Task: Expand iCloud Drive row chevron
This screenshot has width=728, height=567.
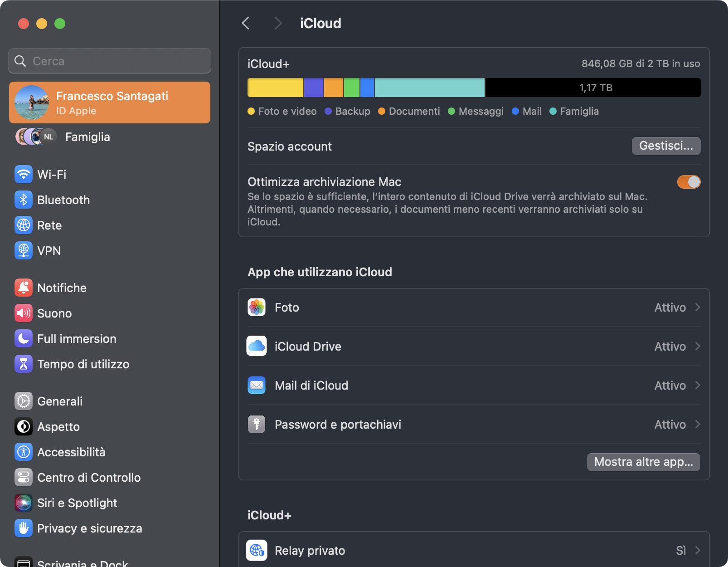Action: [698, 346]
